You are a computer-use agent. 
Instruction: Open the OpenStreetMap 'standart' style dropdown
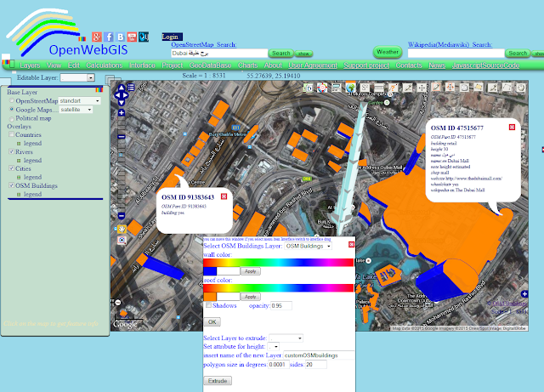[79, 100]
